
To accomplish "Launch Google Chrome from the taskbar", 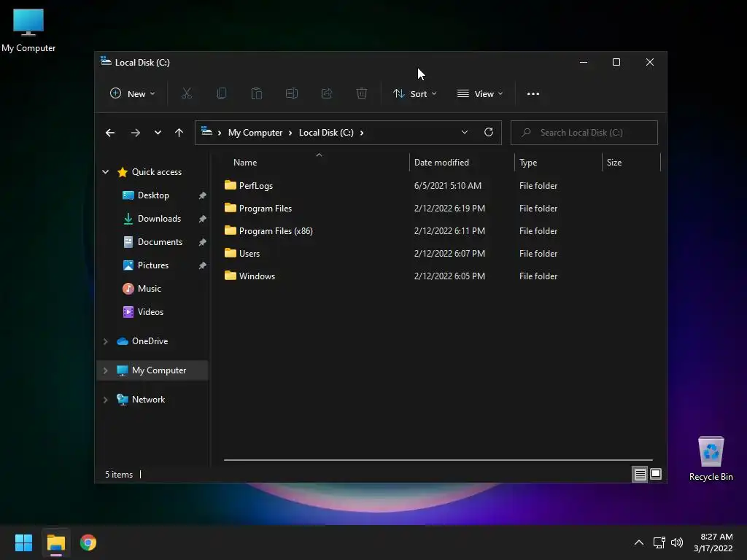I will (x=88, y=542).
